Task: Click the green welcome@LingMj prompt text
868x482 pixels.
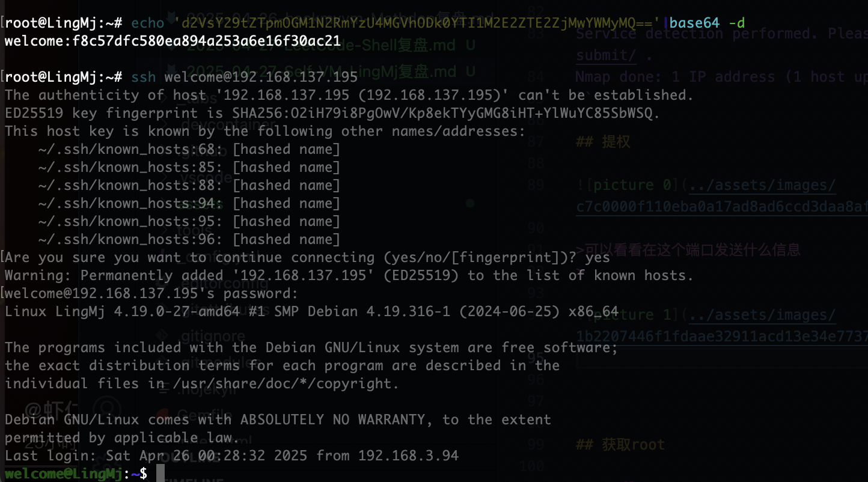Action: [x=64, y=474]
